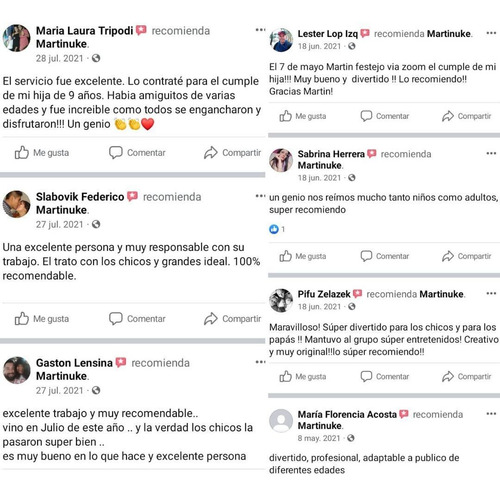Click the public globe icon on Slabovik Federico's post

(x=96, y=224)
